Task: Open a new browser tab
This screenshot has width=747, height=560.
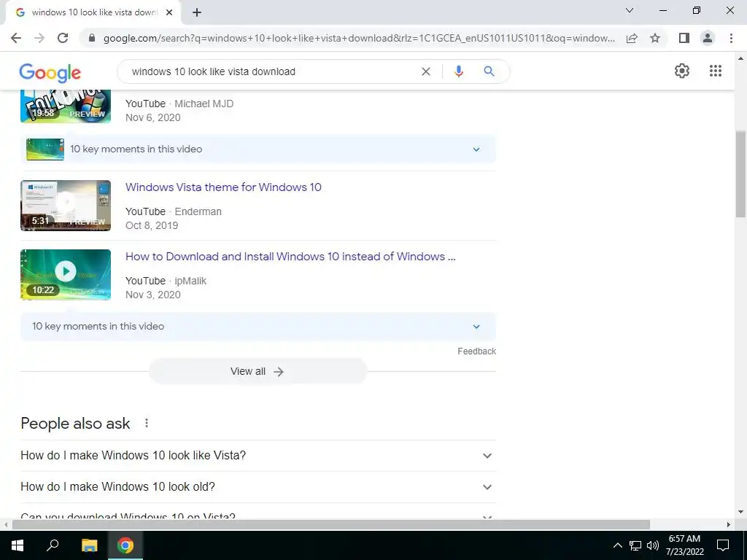Action: [197, 12]
